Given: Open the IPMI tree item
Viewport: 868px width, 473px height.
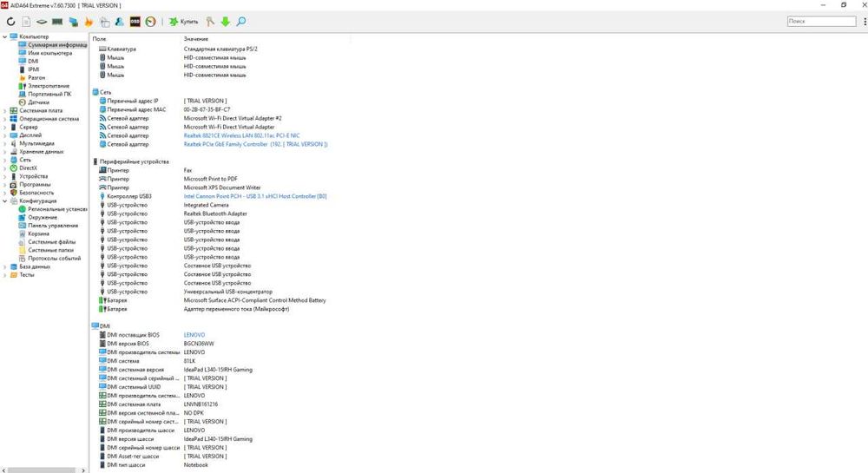Looking at the screenshot, I should 34,69.
